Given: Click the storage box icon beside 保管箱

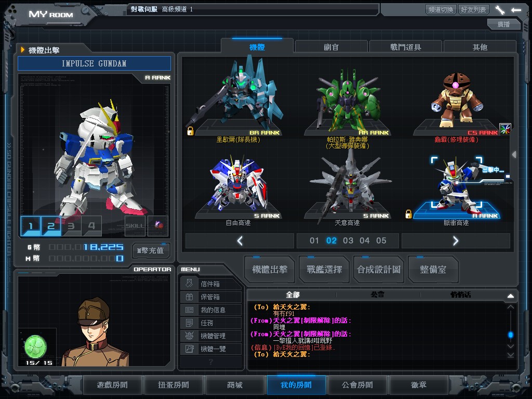Looking at the screenshot, I should click(x=189, y=297).
